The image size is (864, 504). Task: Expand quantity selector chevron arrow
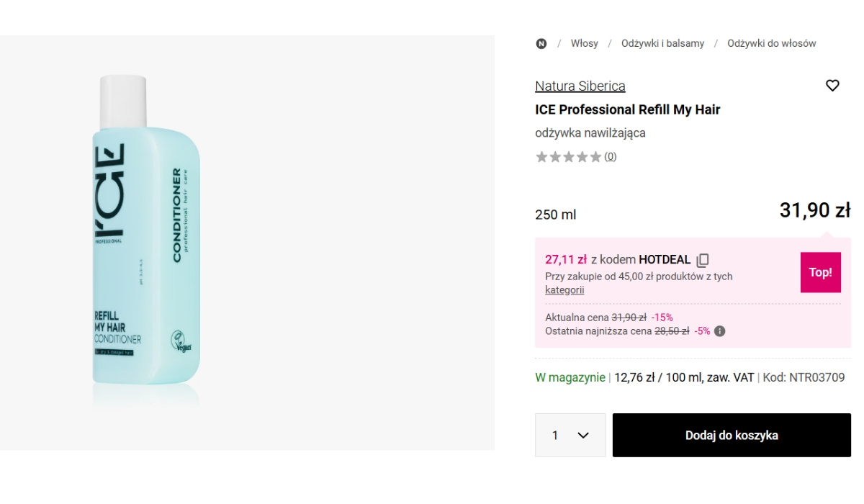pyautogui.click(x=583, y=436)
